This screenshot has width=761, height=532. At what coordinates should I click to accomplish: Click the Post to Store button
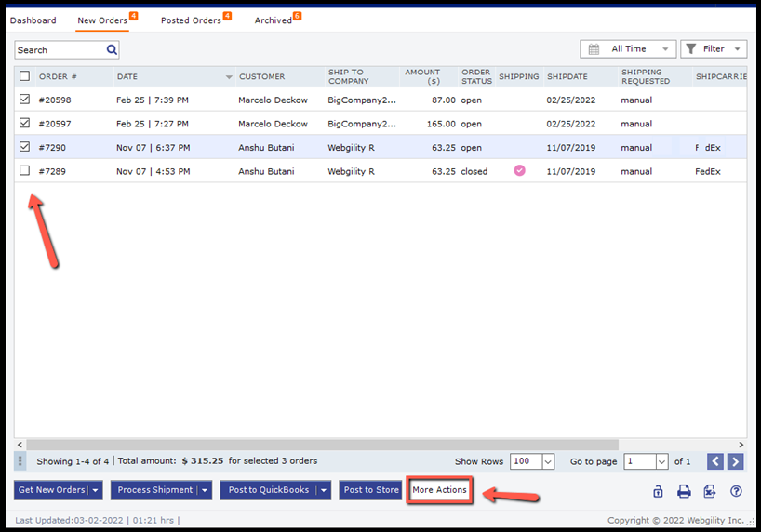[370, 490]
